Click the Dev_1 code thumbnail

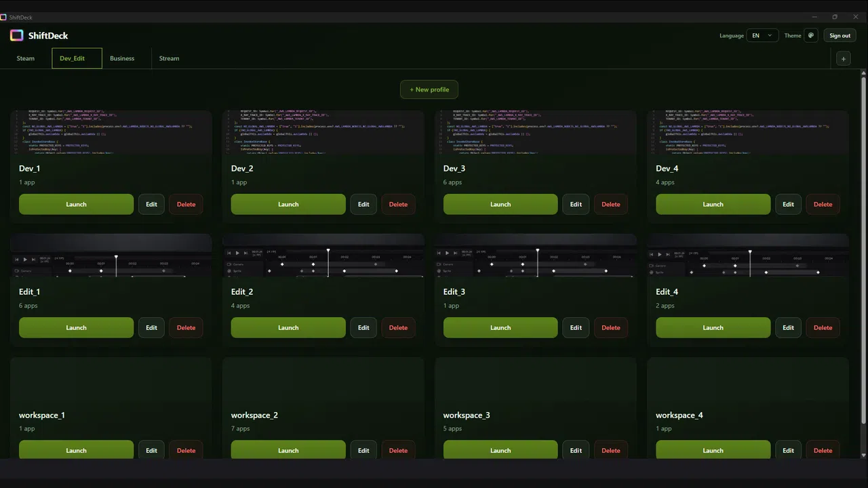(x=111, y=132)
